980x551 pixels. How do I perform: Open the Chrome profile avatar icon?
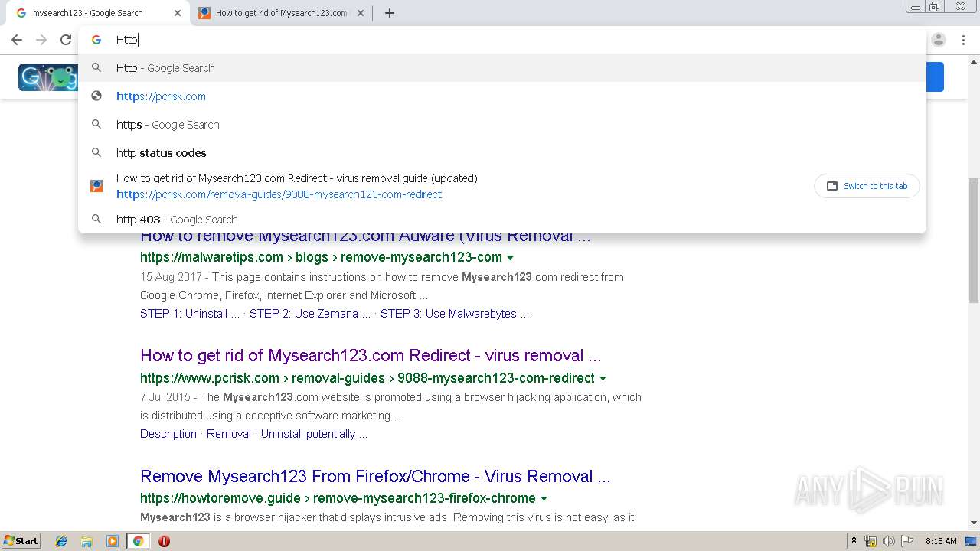939,40
